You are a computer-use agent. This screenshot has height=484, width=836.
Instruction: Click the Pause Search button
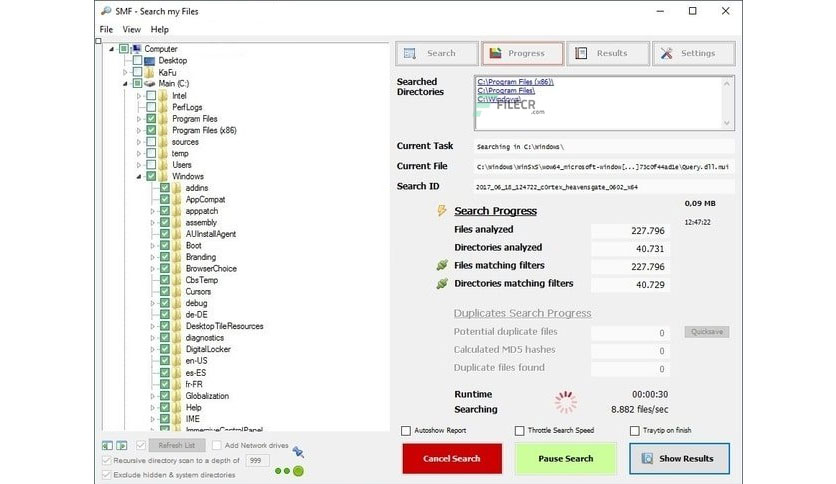pos(566,458)
